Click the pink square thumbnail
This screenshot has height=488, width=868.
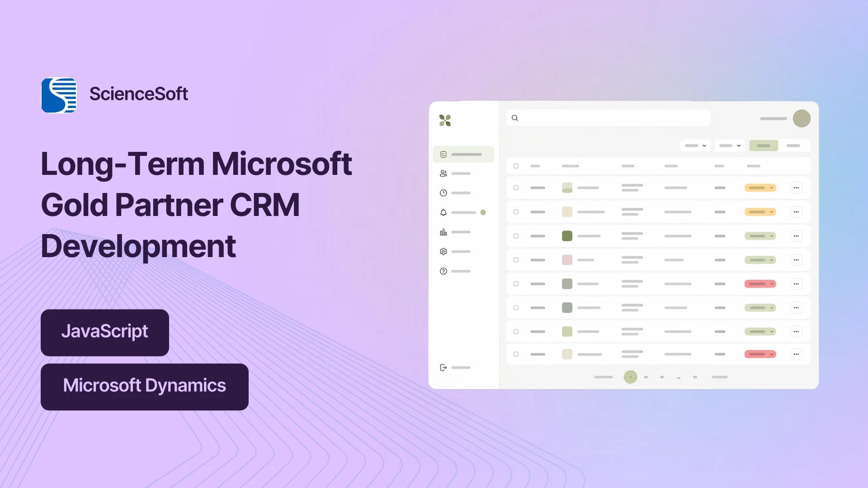click(x=567, y=260)
